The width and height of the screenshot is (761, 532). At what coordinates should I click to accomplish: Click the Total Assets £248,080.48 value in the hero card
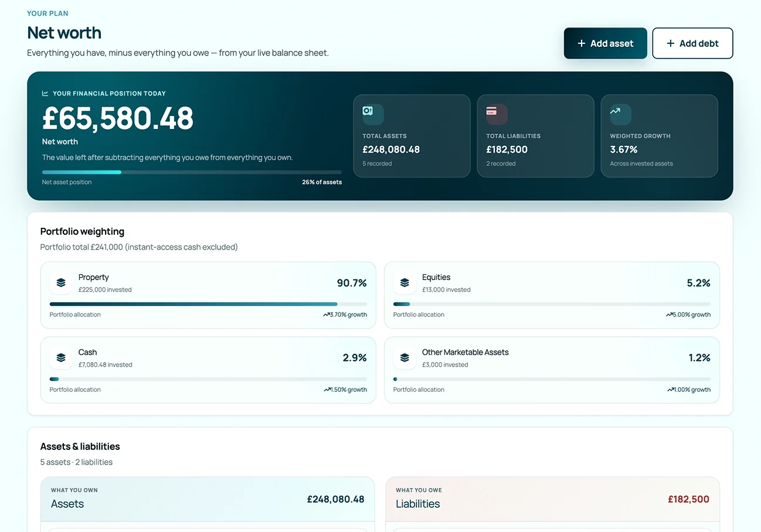(391, 149)
